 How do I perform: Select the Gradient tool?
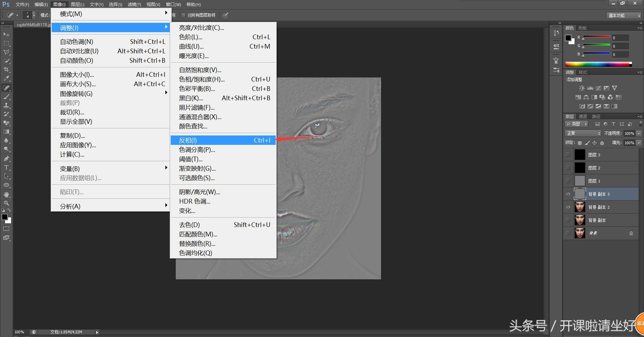point(6,132)
